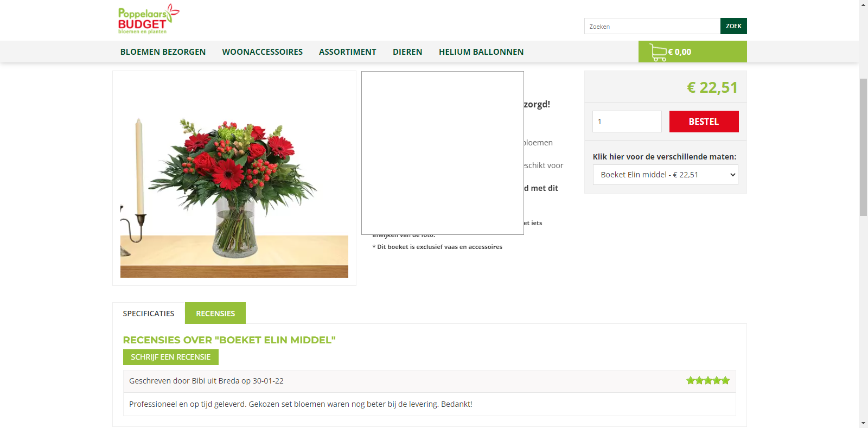The width and height of the screenshot is (868, 428).
Task: Focus the Zoeken search field
Action: (652, 26)
